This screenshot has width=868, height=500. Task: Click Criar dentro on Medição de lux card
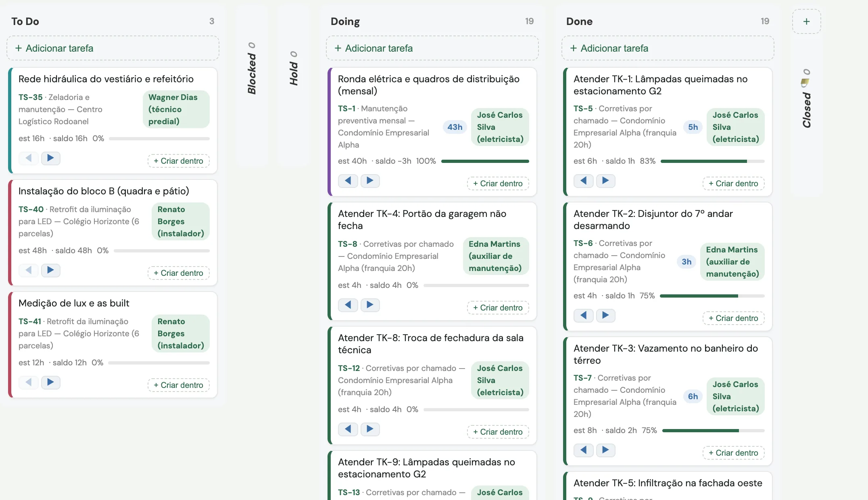pyautogui.click(x=179, y=385)
